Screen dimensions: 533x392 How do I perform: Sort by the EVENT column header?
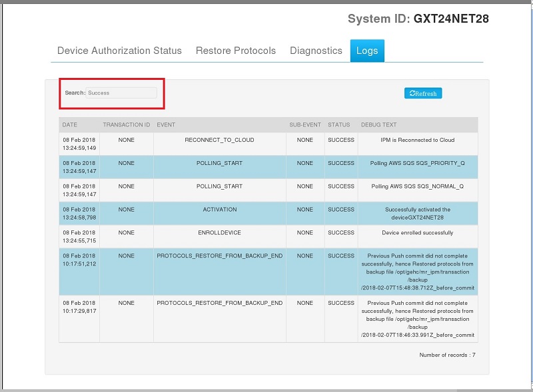coord(166,124)
